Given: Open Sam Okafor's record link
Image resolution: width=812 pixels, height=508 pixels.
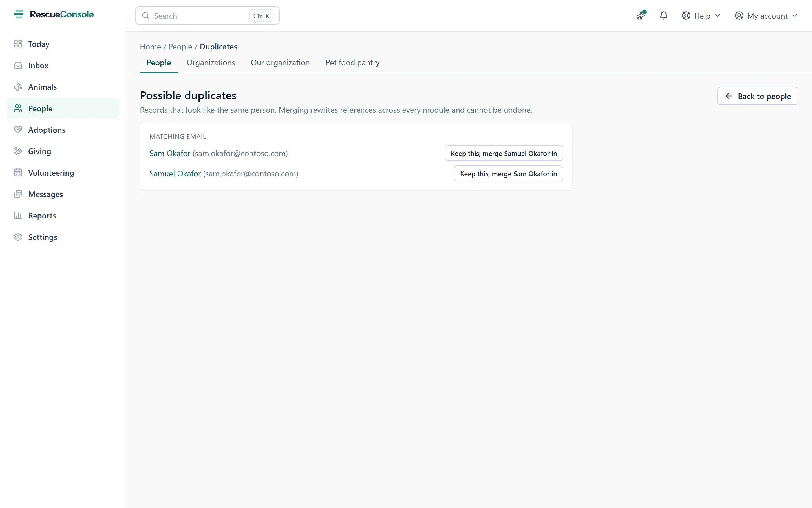Looking at the screenshot, I should pyautogui.click(x=170, y=154).
